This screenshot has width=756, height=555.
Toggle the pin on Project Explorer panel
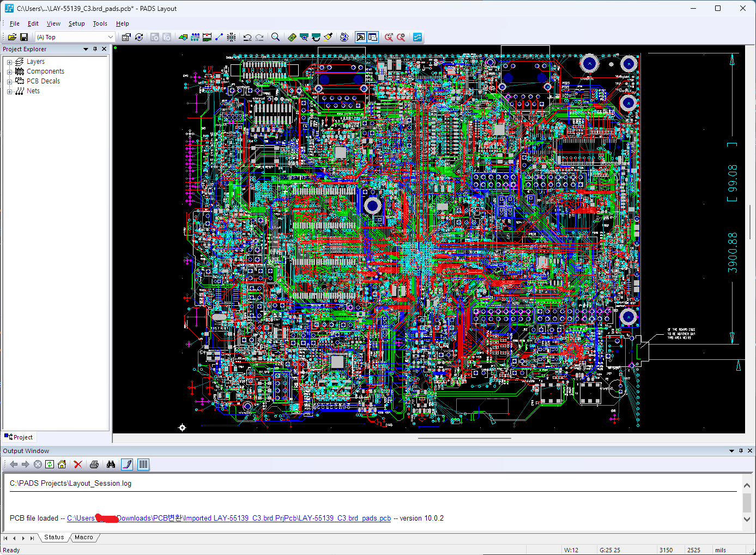pyautogui.click(x=95, y=49)
